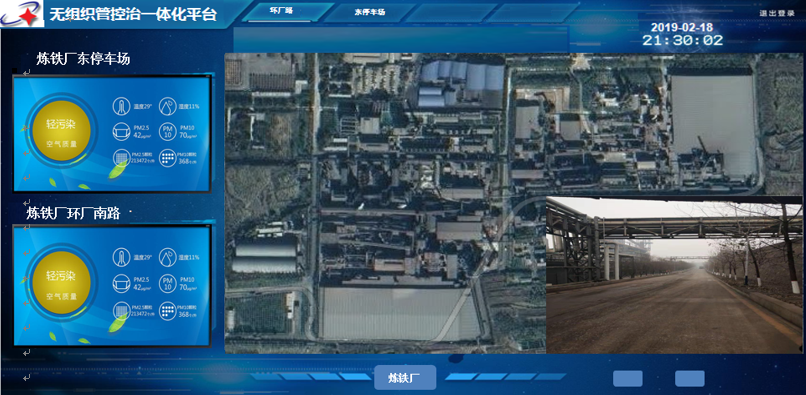
Task: Click the temperature thermometer icon in 东停车场 panel
Action: coord(121,106)
